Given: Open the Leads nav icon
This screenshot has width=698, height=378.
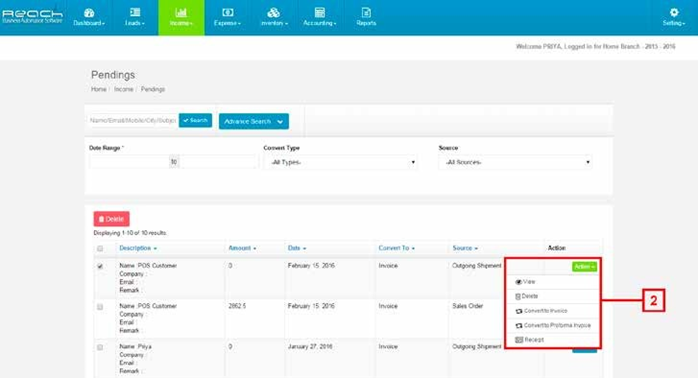Looking at the screenshot, I should pos(135,12).
